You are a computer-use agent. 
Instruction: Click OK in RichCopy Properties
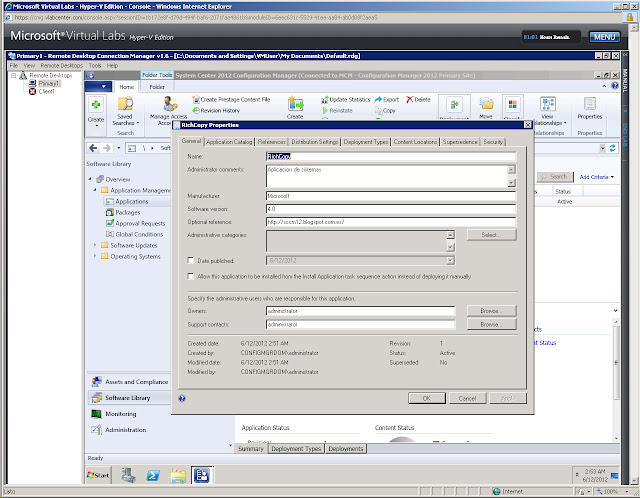tap(427, 398)
